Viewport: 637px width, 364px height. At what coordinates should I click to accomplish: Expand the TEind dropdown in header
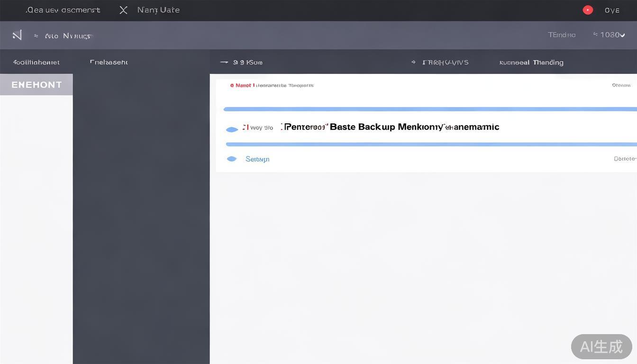coord(562,35)
